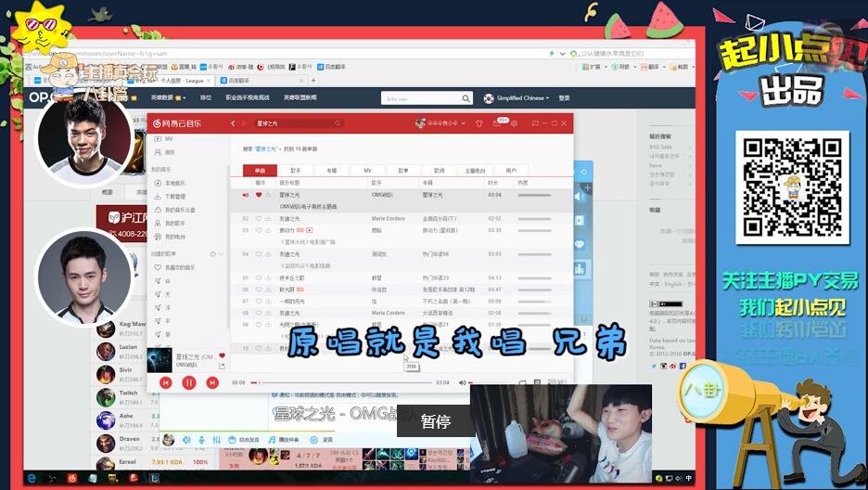Select the MV tab in search results

(x=367, y=171)
